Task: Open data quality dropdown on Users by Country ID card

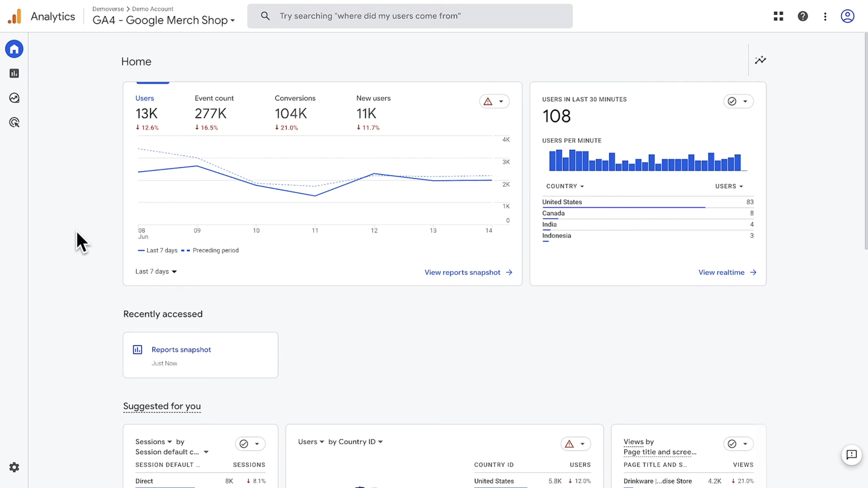Action: (x=576, y=444)
